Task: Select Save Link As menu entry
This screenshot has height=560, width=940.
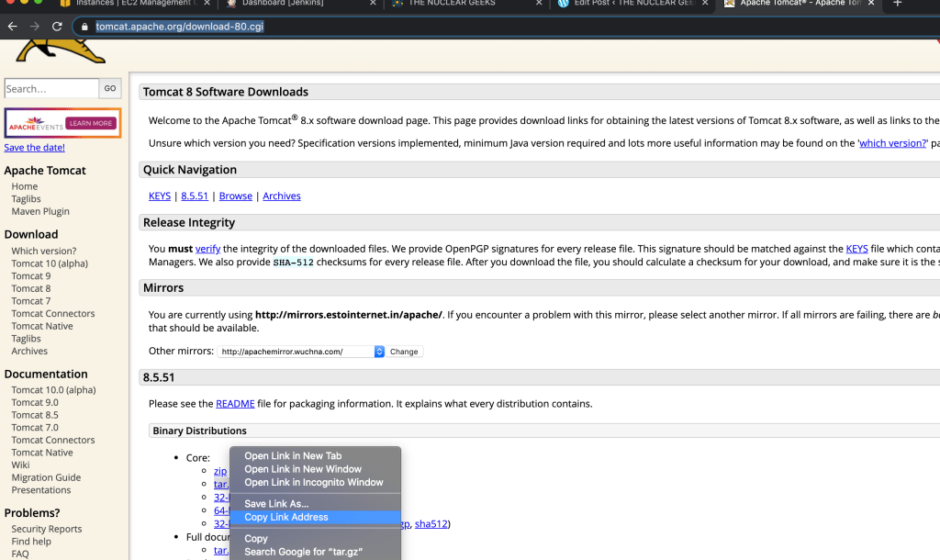Action: click(276, 504)
